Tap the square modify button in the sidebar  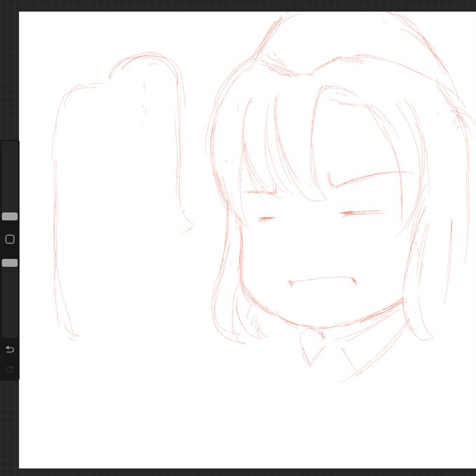click(x=10, y=239)
